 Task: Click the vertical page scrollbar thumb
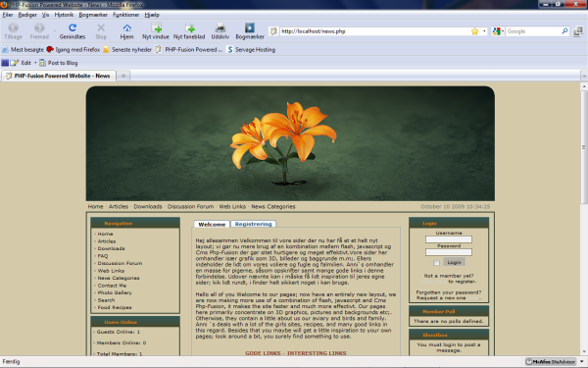[584, 147]
